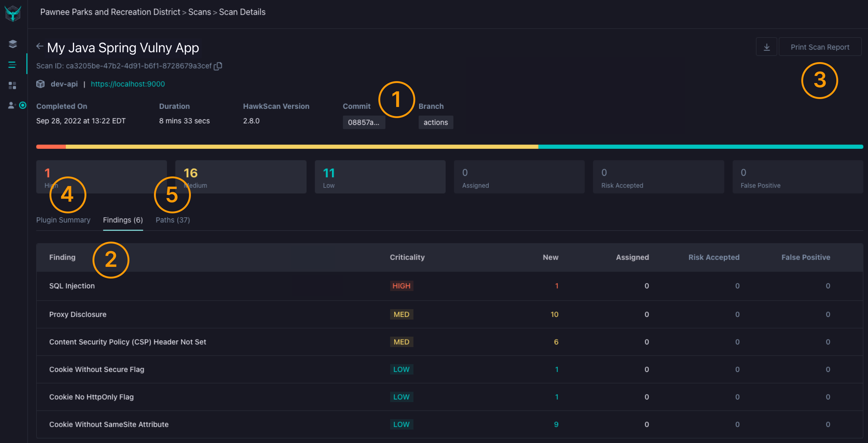Click the dev-api environment cube icon

[x=41, y=84]
